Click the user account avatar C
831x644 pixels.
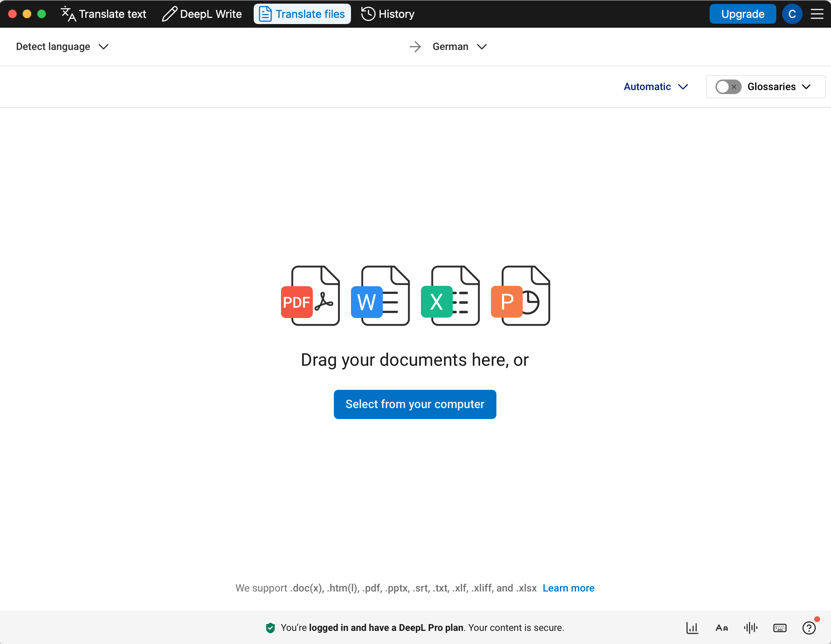pyautogui.click(x=792, y=14)
